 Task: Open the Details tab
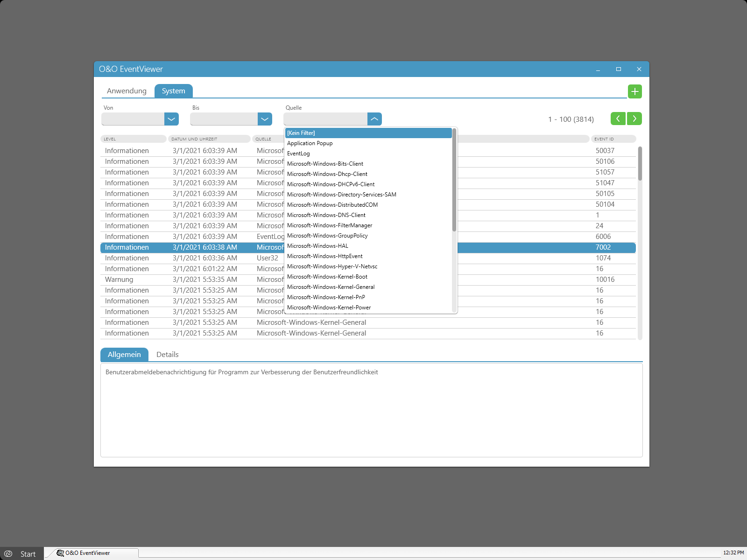point(167,355)
